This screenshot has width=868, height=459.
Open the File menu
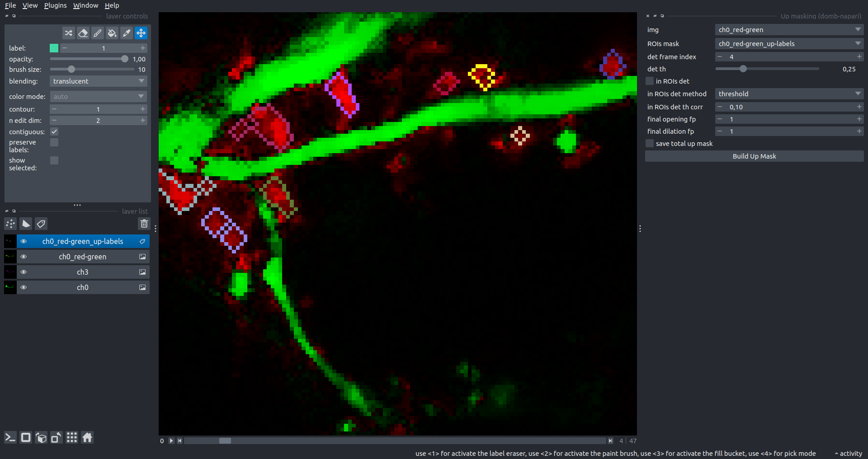point(10,5)
